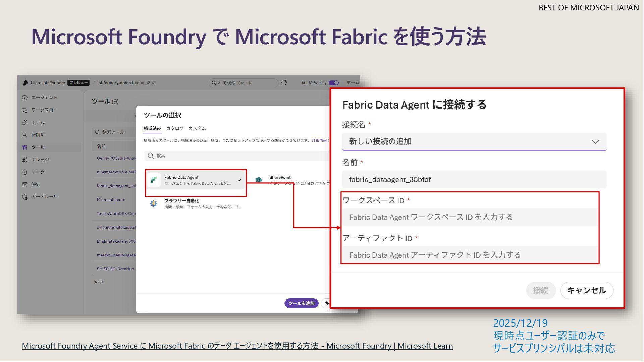Image resolution: width=644 pixels, height=362 pixels.
Task: Click the アーティファクト ID input field
Action: pos(470,255)
